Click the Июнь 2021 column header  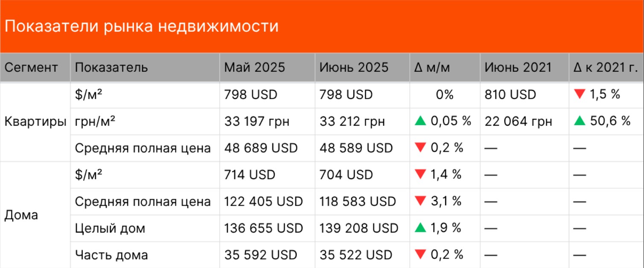click(518, 68)
